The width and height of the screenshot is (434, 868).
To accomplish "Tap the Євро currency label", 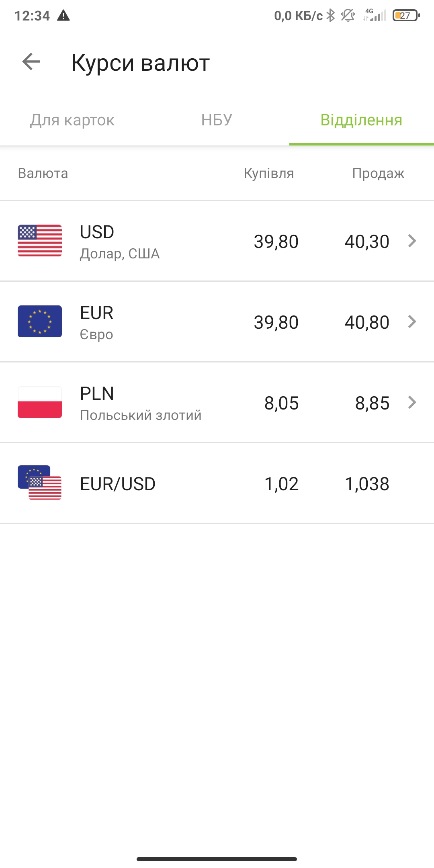I will (96, 334).
